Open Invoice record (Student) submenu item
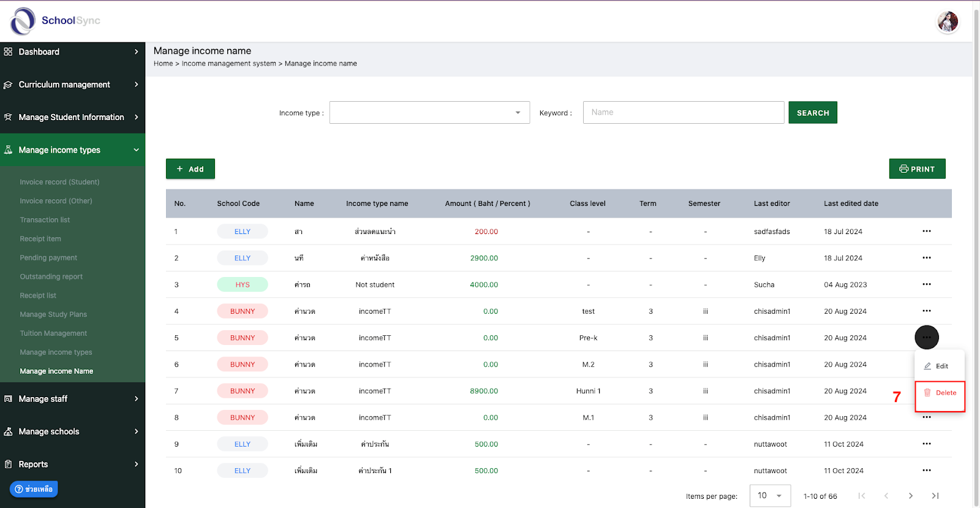 pyautogui.click(x=59, y=182)
